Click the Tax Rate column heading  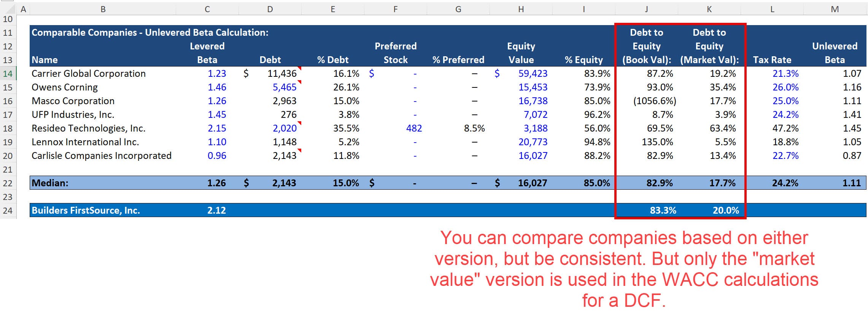[772, 60]
